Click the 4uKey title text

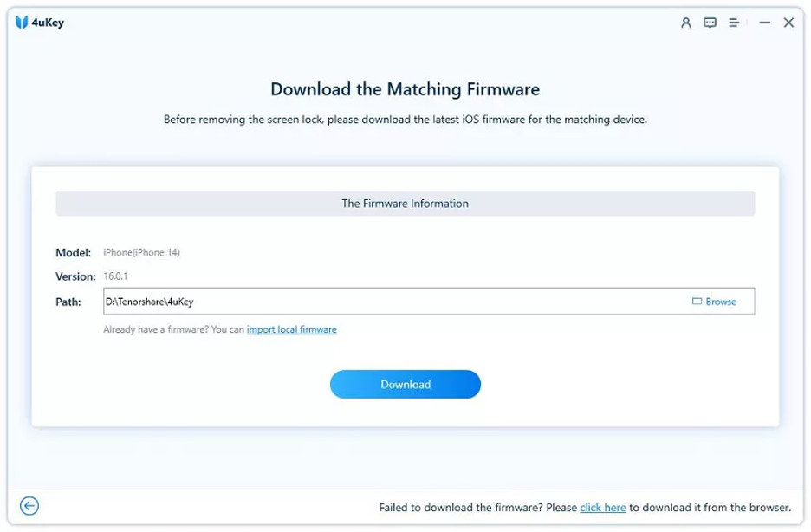click(x=50, y=23)
